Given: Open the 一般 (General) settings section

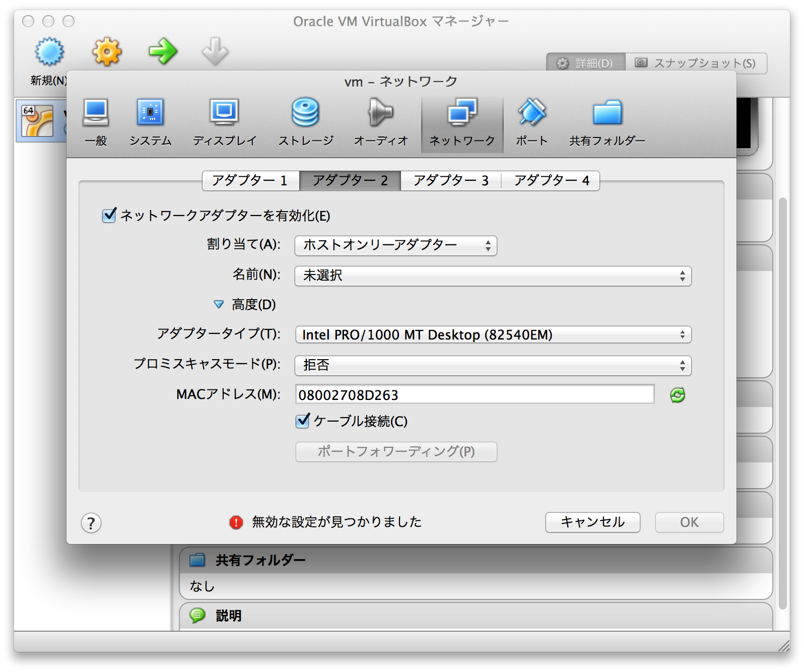Looking at the screenshot, I should (x=96, y=123).
